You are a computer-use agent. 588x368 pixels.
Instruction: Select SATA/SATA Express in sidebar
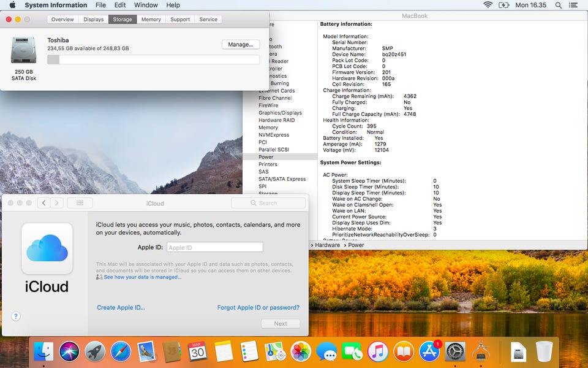click(282, 178)
